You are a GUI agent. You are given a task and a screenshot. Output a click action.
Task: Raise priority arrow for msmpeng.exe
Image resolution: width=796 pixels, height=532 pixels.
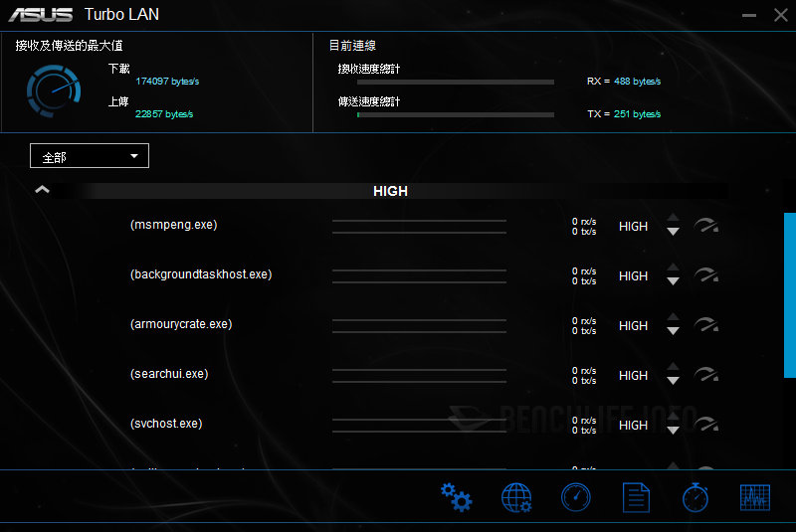click(674, 218)
